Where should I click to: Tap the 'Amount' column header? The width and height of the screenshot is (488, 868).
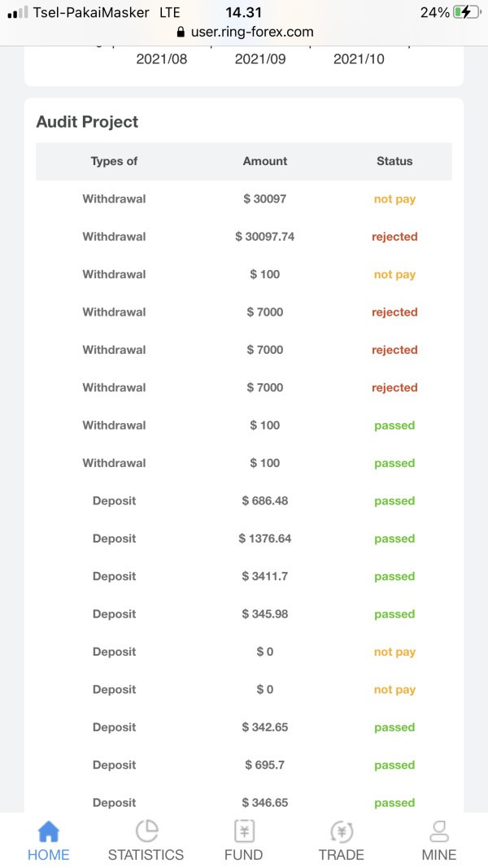[265, 161]
